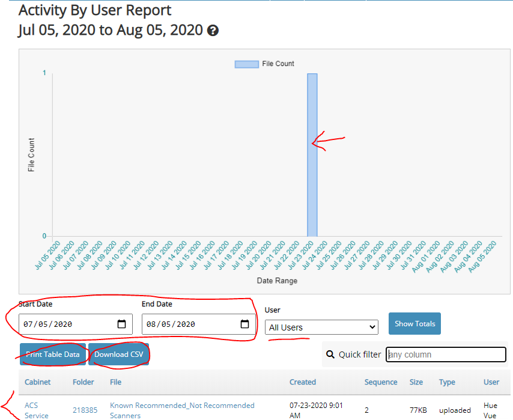The image size is (513, 420).
Task: Expand the All Users dropdown
Action: (321, 327)
